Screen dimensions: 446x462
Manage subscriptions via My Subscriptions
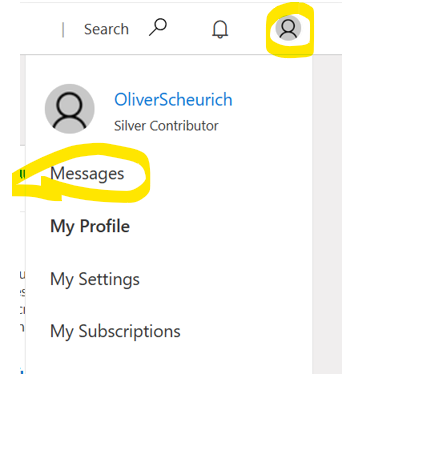click(115, 331)
